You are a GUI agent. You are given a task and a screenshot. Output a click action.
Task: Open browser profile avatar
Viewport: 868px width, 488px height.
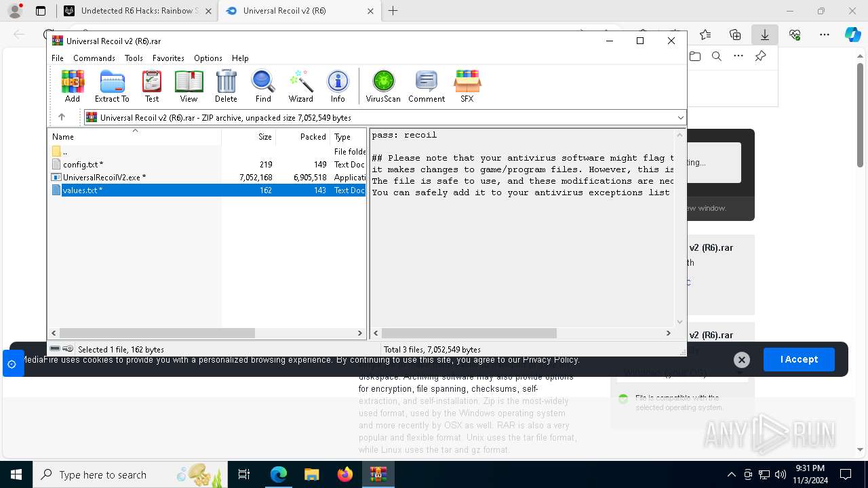(15, 11)
